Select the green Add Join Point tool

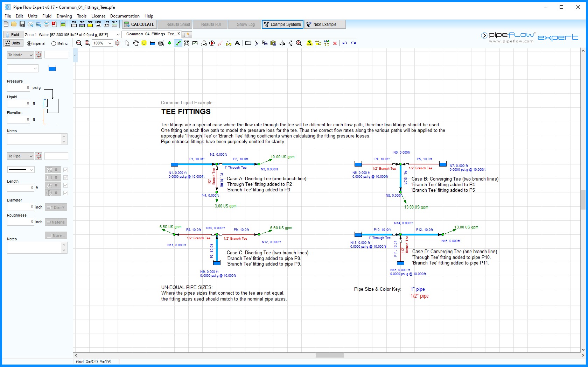pos(170,43)
